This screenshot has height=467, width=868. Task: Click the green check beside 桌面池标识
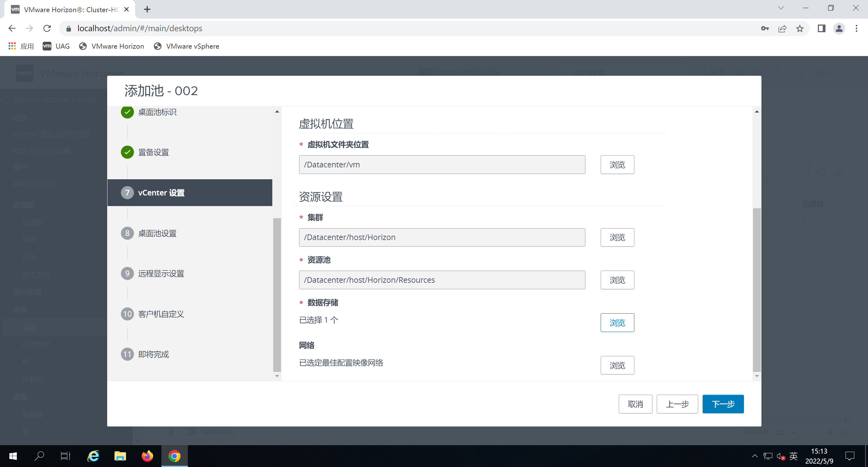click(127, 112)
